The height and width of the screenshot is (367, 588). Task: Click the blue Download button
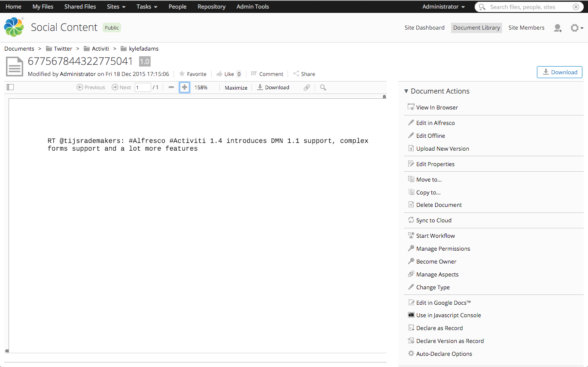tap(560, 72)
